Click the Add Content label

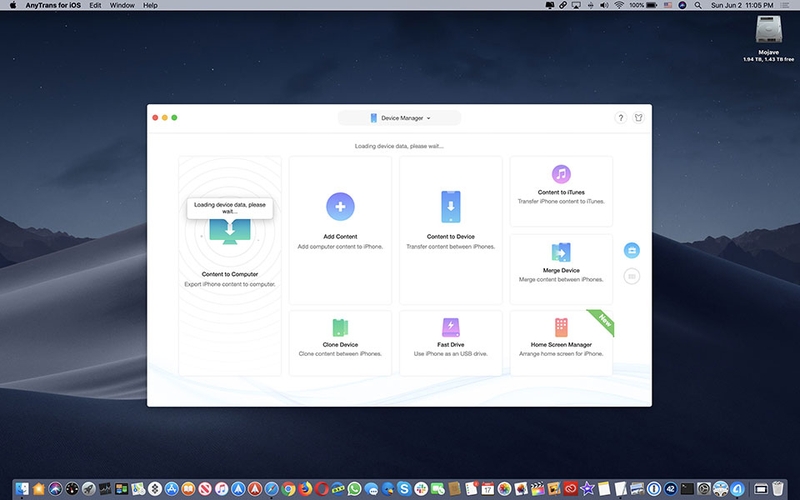point(340,236)
